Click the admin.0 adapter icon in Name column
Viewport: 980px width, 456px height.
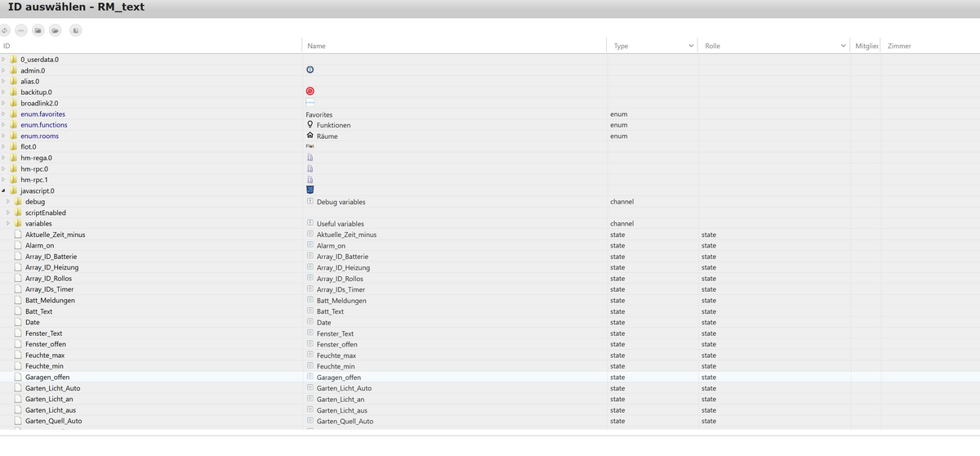point(310,70)
